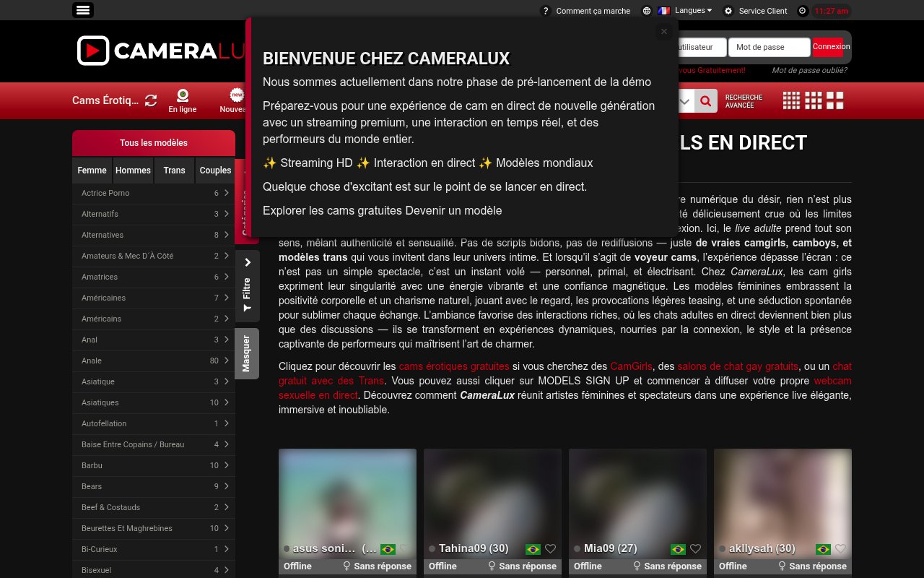Expand the Asiatiques category

click(x=154, y=403)
